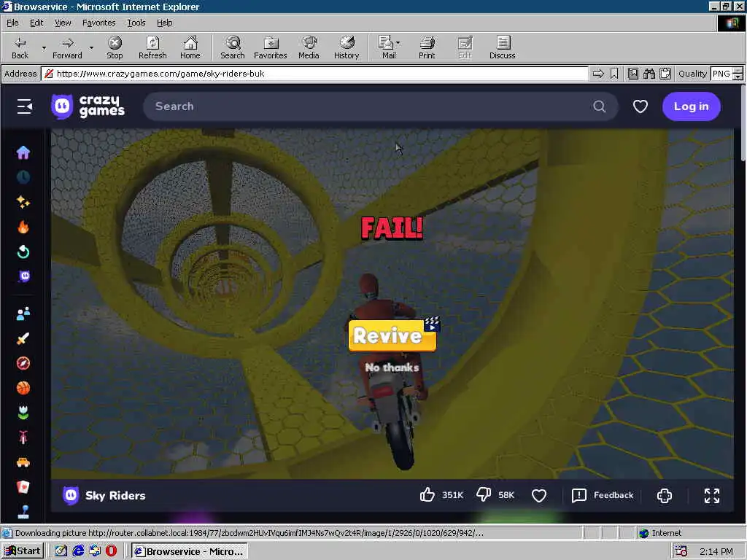Open New games sparkle icon in sidebar
Image resolution: width=747 pixels, height=560 pixels.
(x=23, y=202)
